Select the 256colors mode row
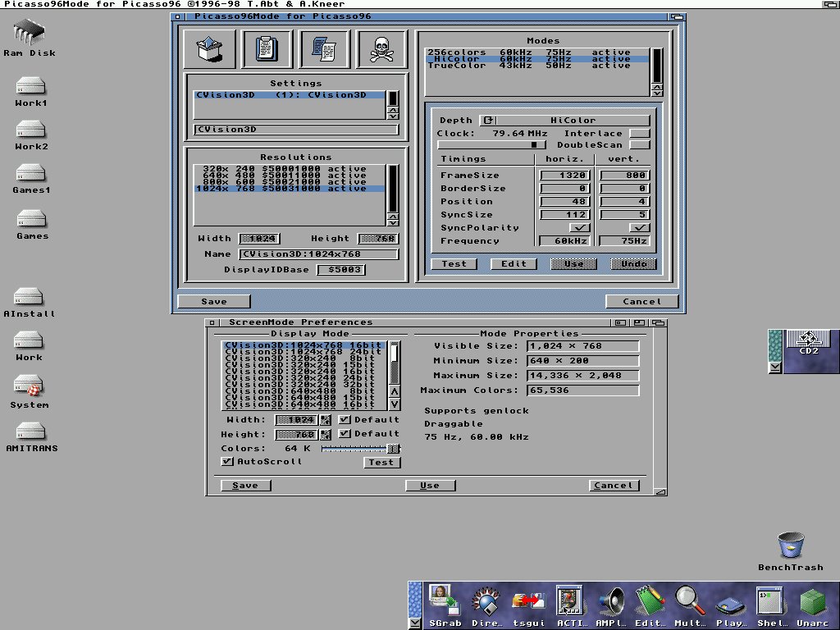This screenshot has height=630, width=840. (x=537, y=52)
